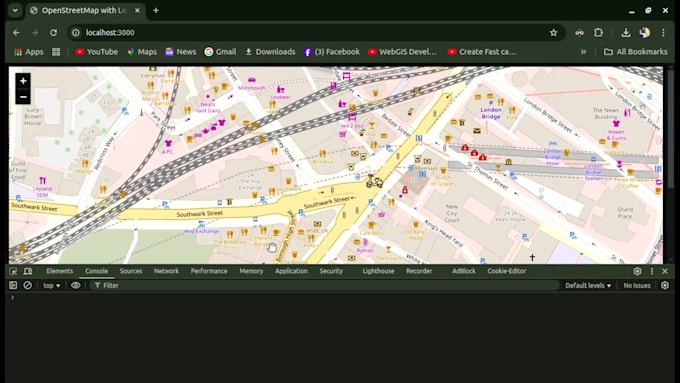Open the top JavaScript context dropdown
680x383 pixels.
point(52,285)
